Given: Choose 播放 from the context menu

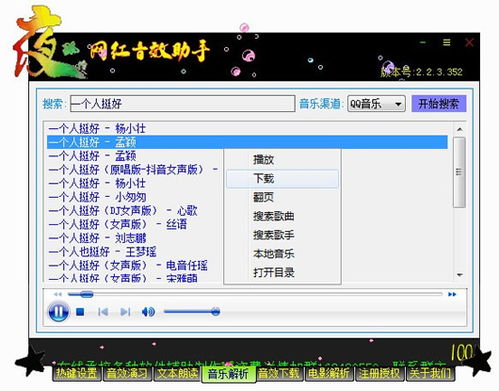Looking at the screenshot, I should click(x=282, y=160).
